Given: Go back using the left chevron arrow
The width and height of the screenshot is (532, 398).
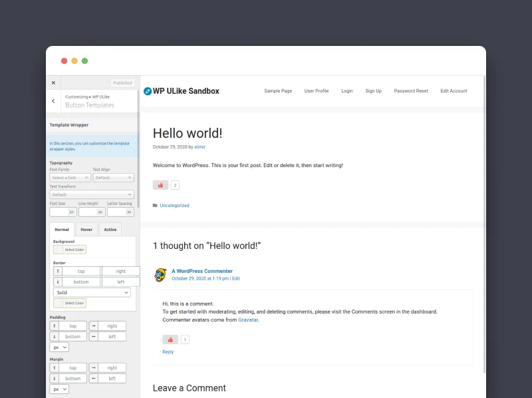Looking at the screenshot, I should click(53, 101).
